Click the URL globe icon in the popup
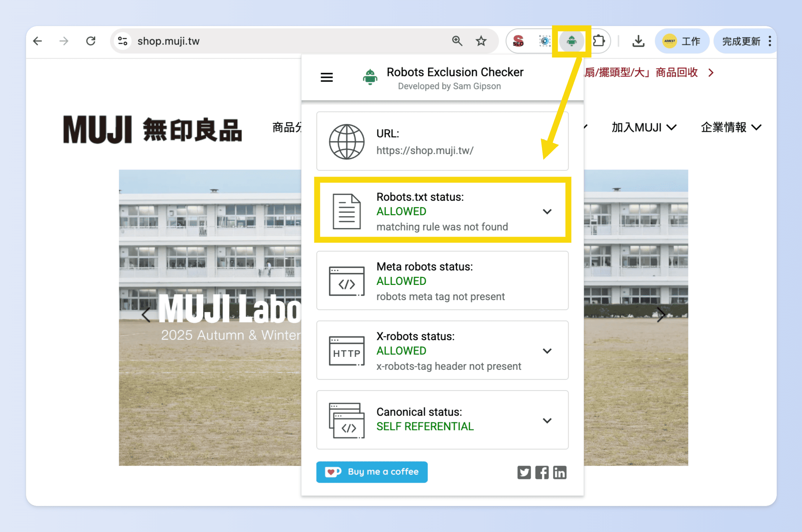Screen dimensions: 802x532 tap(346, 141)
